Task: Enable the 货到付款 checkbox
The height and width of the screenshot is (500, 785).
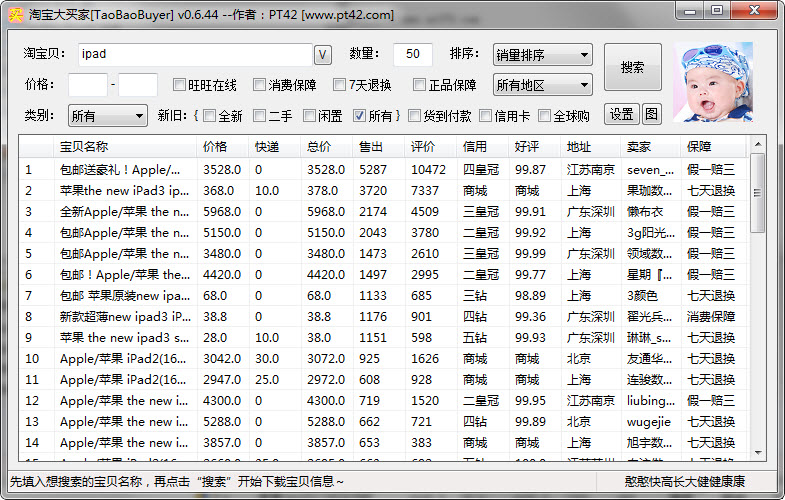Action: click(415, 116)
